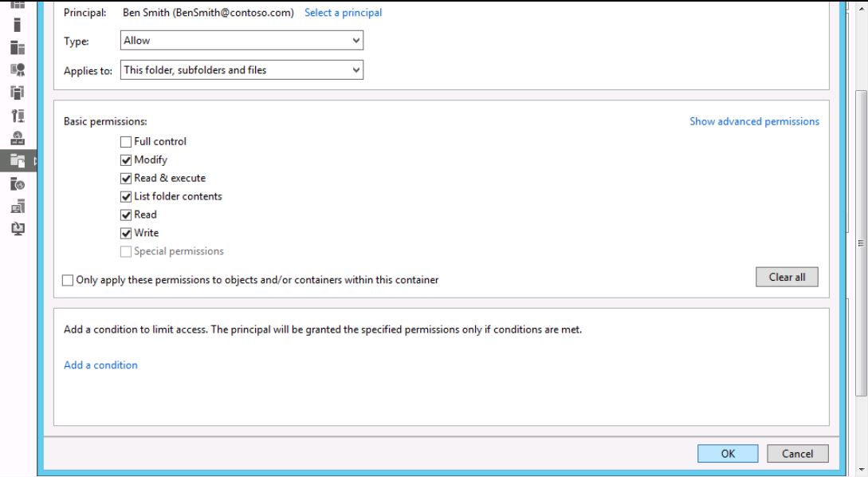Click Show advanced permissions link
868x477 pixels.
[754, 121]
